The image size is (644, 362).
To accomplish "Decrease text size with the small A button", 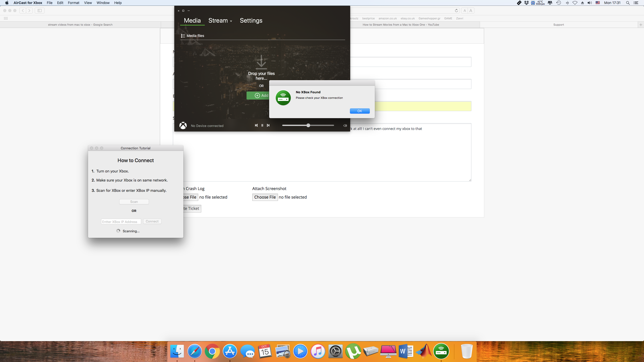I will (x=465, y=11).
